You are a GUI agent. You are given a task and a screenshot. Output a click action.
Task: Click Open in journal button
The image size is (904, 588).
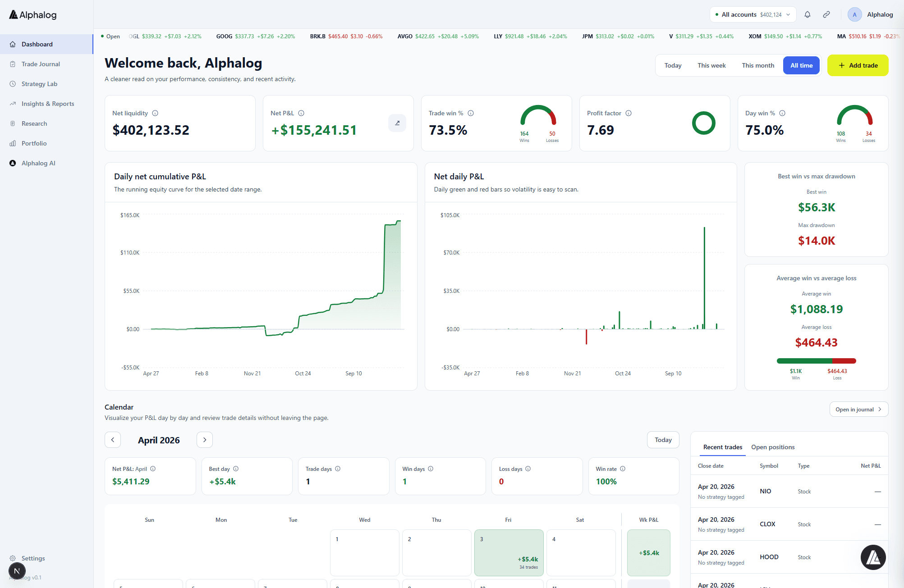pos(858,410)
